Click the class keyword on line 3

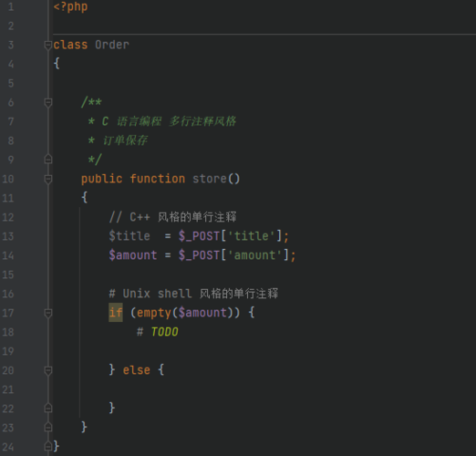click(x=70, y=45)
